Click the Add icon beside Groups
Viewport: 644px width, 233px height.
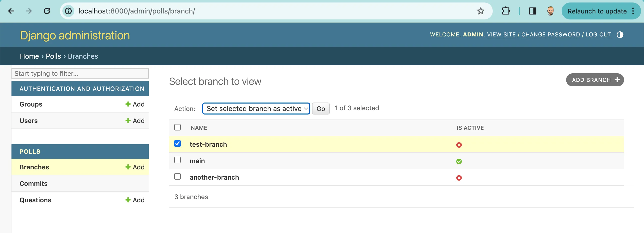[x=128, y=104]
